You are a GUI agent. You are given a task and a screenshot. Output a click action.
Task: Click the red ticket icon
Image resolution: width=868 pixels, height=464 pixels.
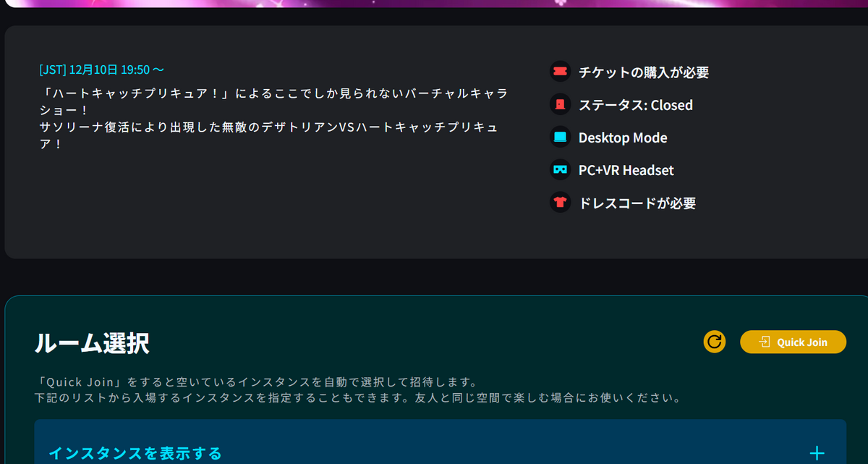coord(560,72)
